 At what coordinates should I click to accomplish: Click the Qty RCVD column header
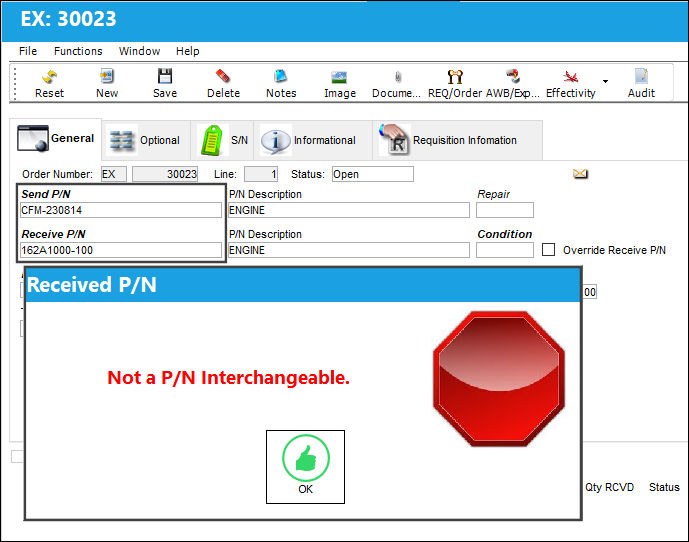coord(609,487)
